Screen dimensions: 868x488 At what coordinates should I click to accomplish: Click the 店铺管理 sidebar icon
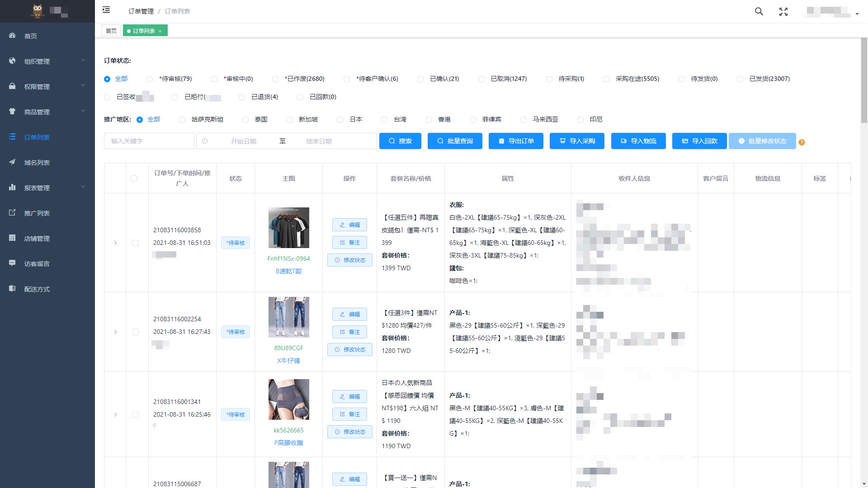click(x=13, y=238)
